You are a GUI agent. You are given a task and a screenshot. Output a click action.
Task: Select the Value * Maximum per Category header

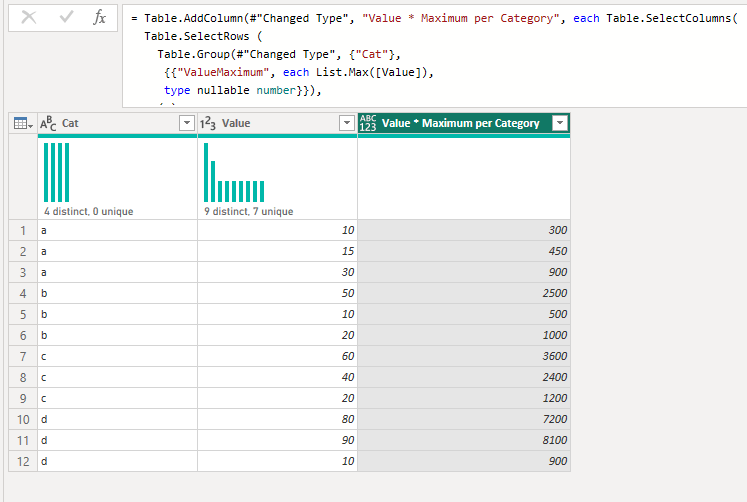(x=460, y=123)
